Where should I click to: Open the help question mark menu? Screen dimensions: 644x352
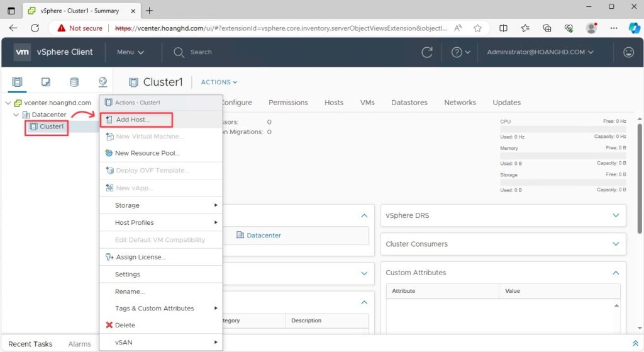[460, 52]
